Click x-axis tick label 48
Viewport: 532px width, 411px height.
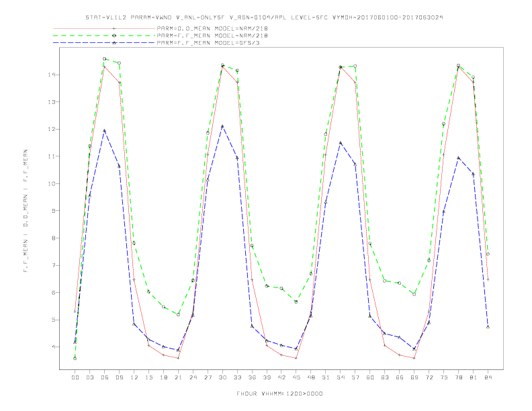click(x=311, y=377)
